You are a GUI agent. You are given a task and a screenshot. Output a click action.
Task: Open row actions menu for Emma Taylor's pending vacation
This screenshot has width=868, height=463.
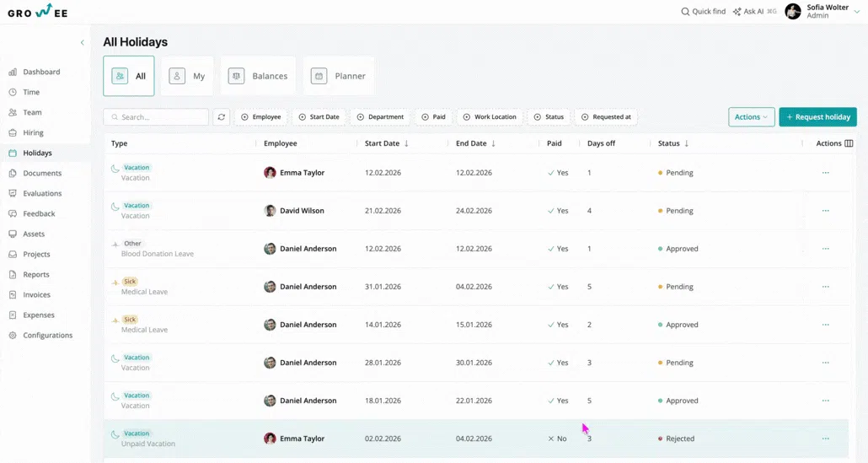[x=825, y=173]
